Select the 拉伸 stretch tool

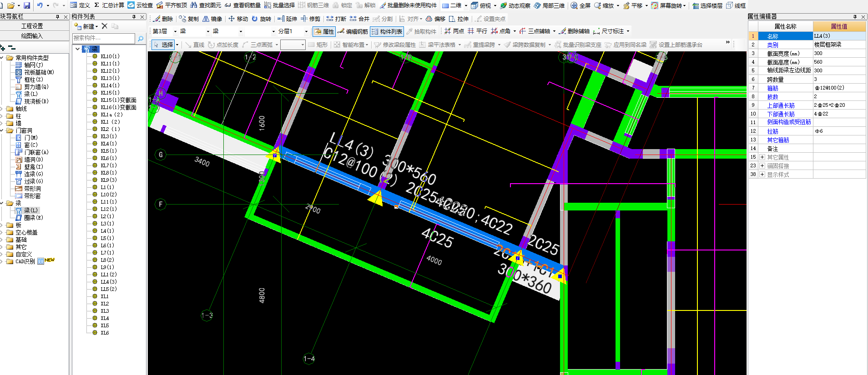(459, 19)
